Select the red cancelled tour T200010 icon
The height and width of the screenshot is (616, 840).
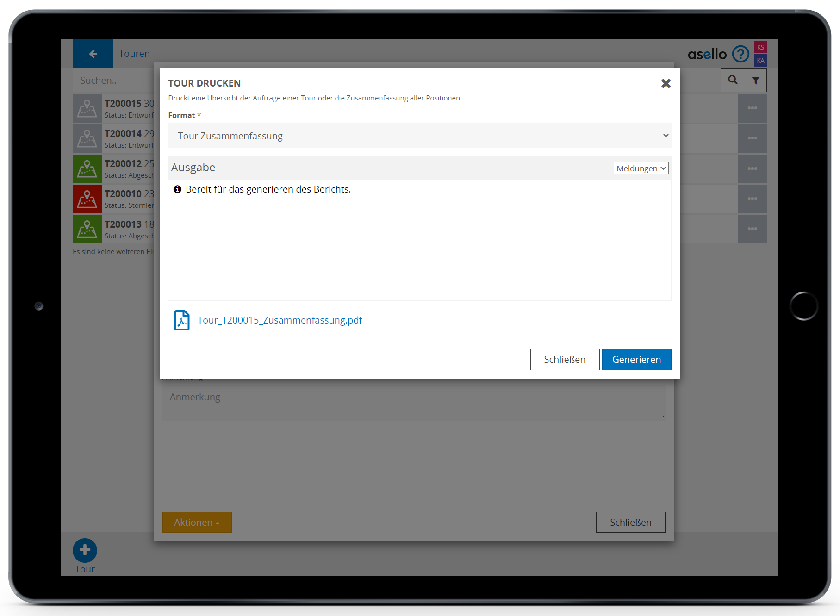[87, 199]
